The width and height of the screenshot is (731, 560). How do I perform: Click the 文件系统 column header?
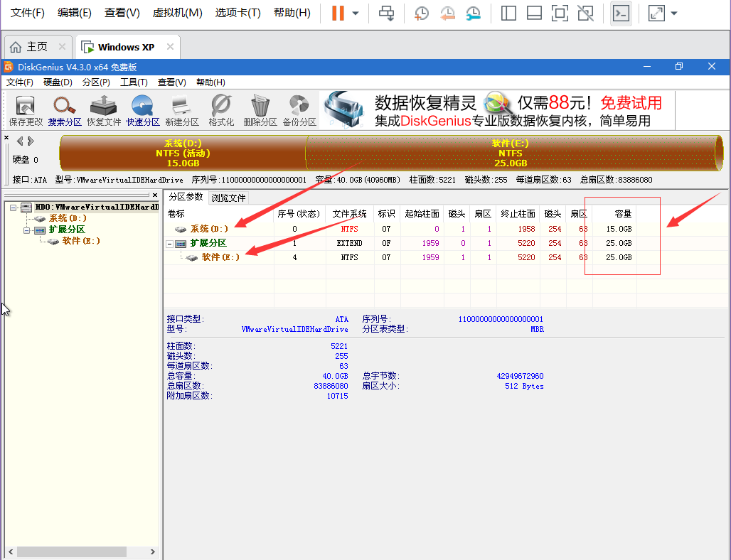pos(350,213)
